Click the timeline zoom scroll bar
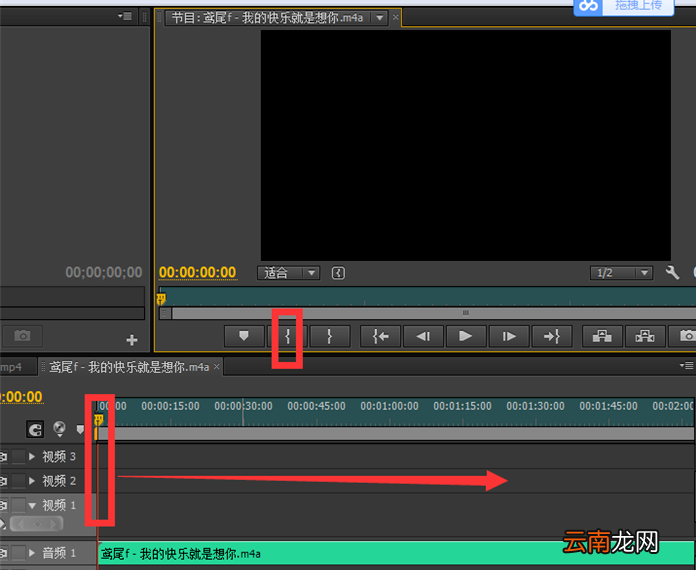The height and width of the screenshot is (570, 696). [x=395, y=433]
